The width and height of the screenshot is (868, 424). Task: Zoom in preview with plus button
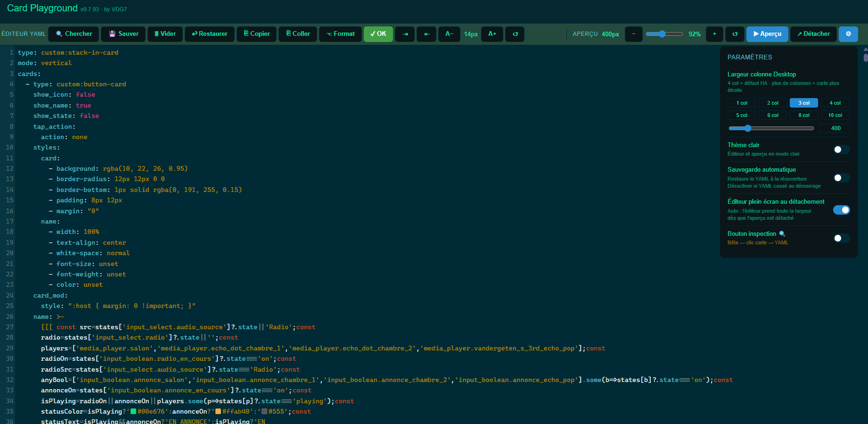point(714,34)
